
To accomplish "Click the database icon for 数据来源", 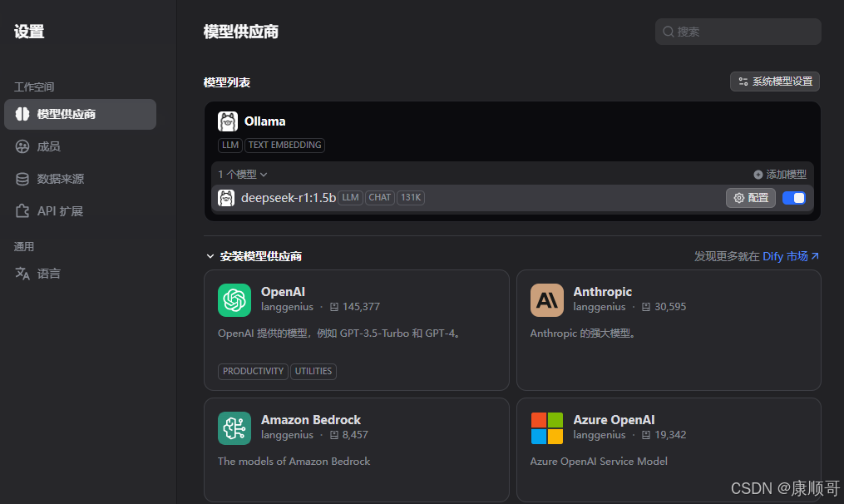I will [22, 179].
